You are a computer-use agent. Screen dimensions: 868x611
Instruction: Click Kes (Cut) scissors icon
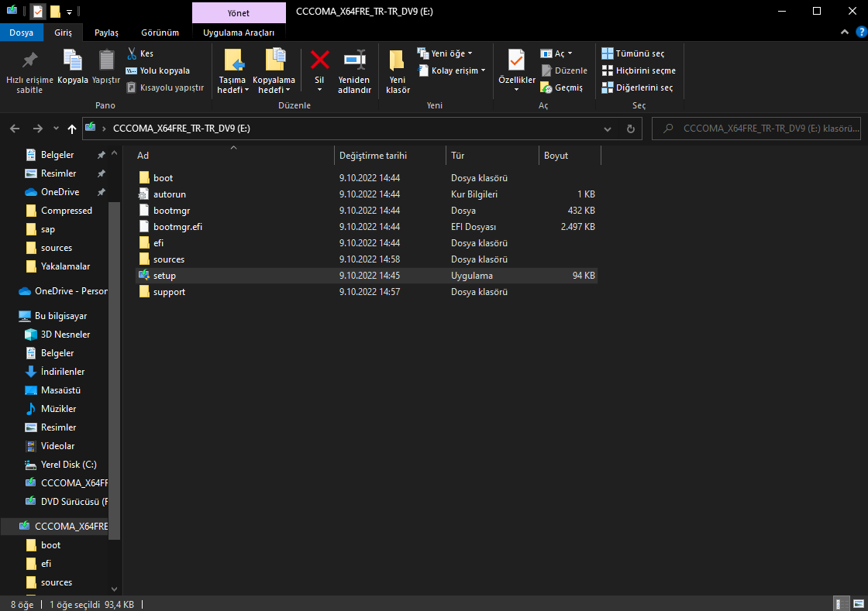132,53
